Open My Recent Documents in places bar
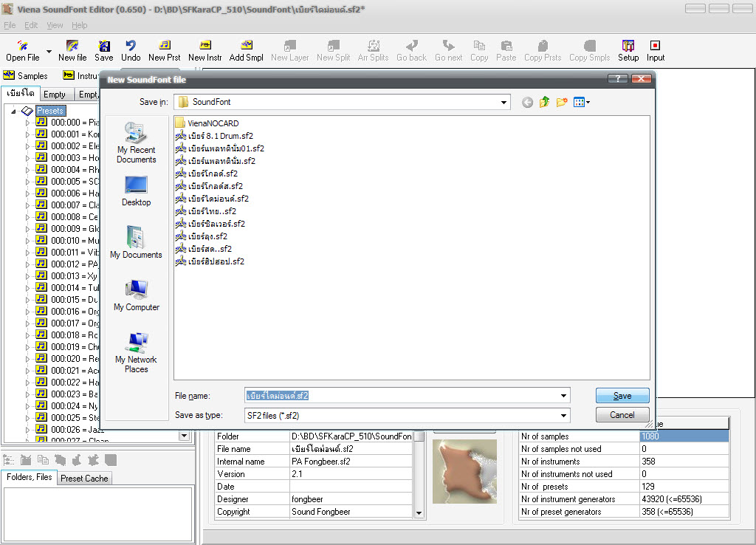The height and width of the screenshot is (545, 756). [137, 143]
